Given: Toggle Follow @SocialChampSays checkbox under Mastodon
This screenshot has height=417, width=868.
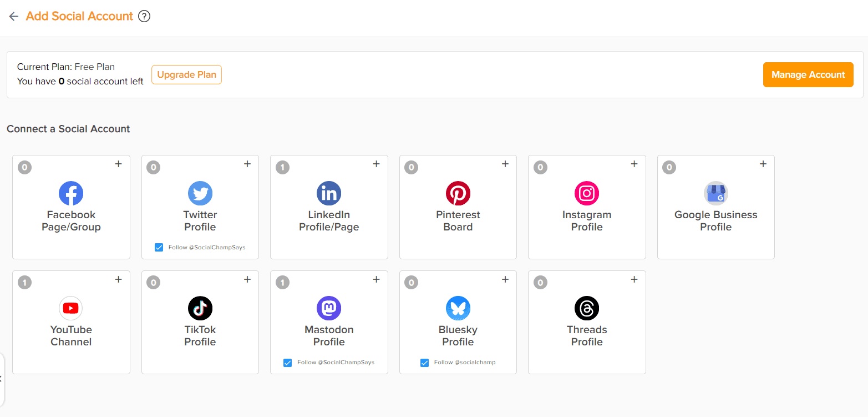Looking at the screenshot, I should [x=287, y=363].
